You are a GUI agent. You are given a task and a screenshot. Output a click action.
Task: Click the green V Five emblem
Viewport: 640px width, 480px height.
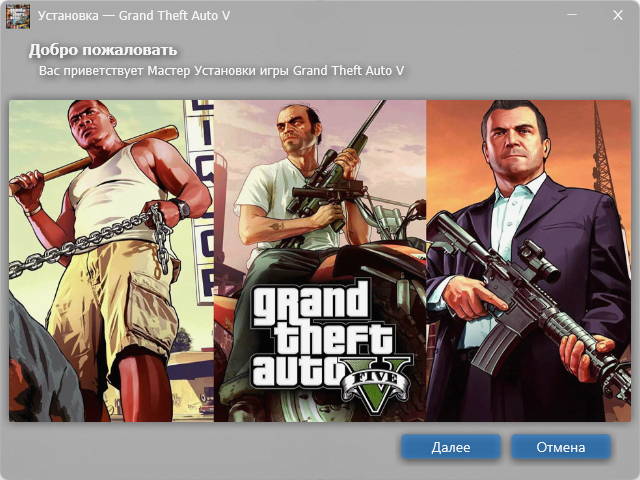click(x=375, y=384)
